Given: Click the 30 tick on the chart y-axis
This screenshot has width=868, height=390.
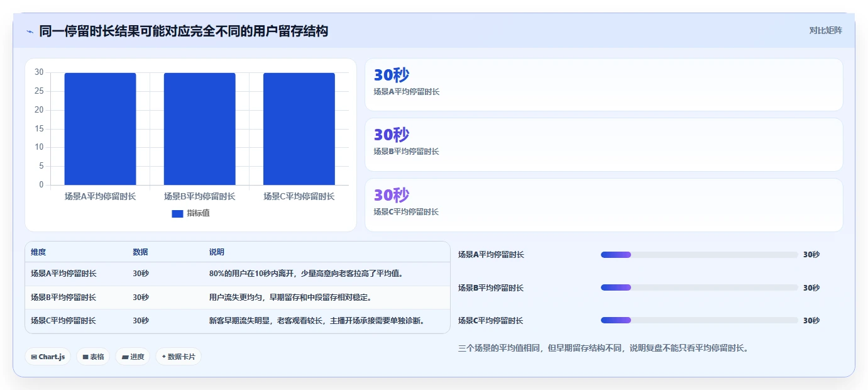Looking at the screenshot, I should pos(39,72).
